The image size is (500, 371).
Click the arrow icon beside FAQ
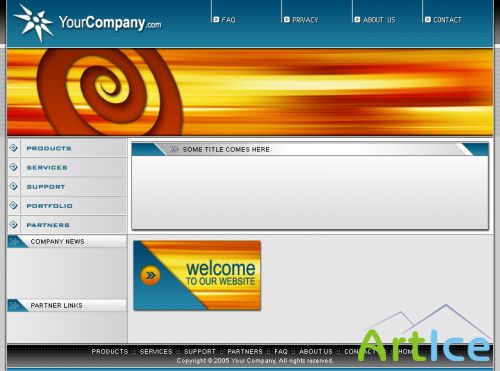click(216, 20)
